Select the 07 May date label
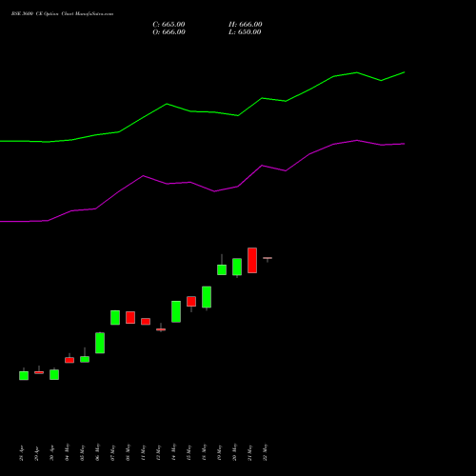Viewport: 476px width, 476px height. click(113, 452)
